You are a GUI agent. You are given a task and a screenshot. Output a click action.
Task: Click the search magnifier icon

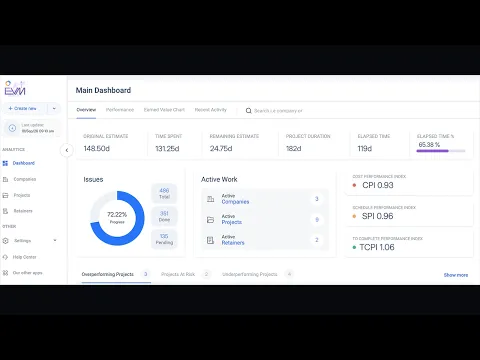pos(249,111)
